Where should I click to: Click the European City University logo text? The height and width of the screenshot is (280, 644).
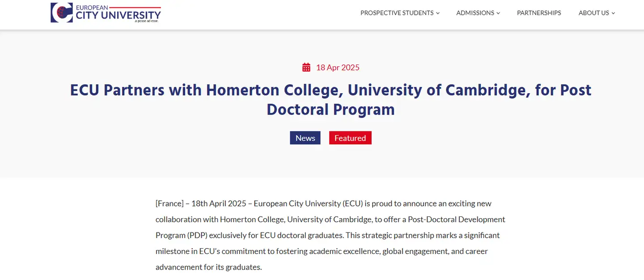pyautogui.click(x=118, y=13)
